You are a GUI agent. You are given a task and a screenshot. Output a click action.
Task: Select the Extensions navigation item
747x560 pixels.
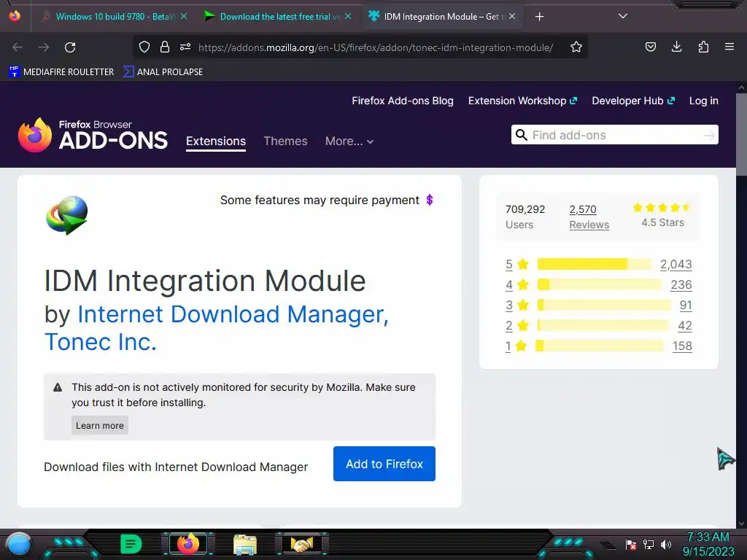pyautogui.click(x=216, y=141)
